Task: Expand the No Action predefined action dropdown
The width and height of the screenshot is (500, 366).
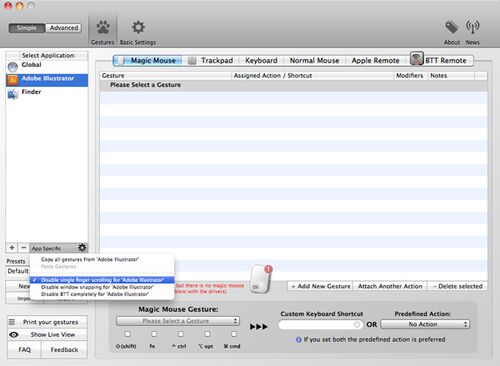Action: pyautogui.click(x=425, y=324)
